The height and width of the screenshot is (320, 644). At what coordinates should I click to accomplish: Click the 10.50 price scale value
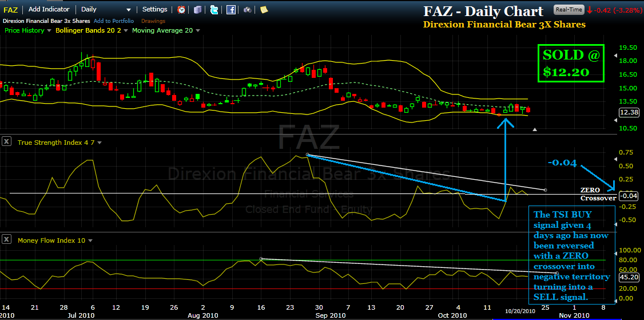point(628,128)
